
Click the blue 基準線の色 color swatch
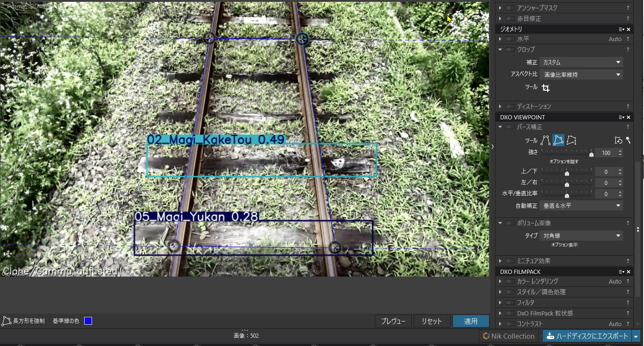[87, 321]
